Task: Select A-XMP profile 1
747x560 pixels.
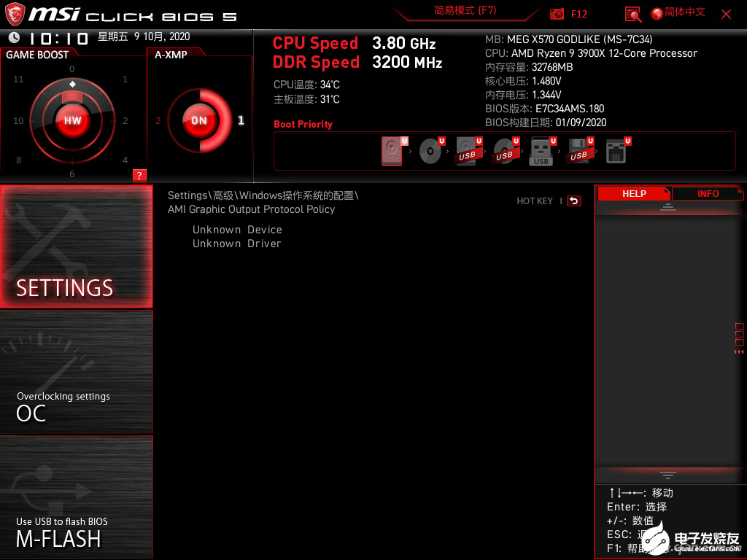Action: click(241, 120)
